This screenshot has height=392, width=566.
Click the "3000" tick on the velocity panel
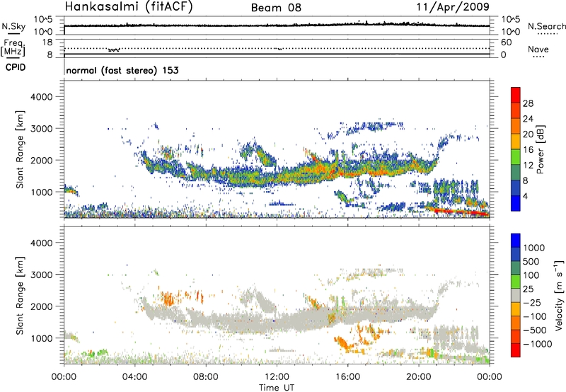(x=42, y=275)
